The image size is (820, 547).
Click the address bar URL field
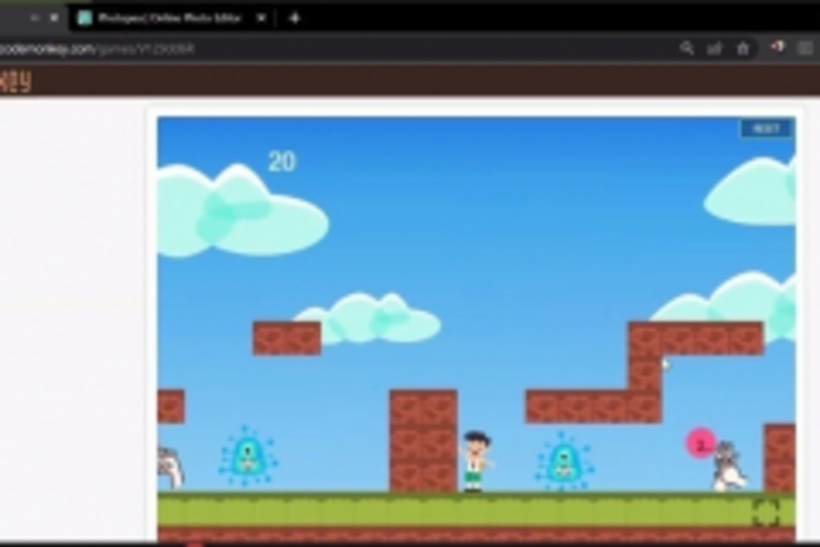300,48
